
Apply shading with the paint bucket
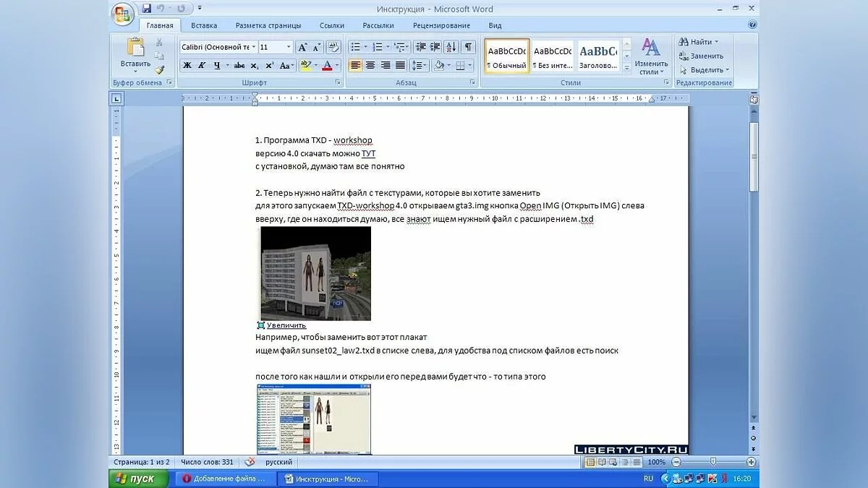click(x=438, y=66)
